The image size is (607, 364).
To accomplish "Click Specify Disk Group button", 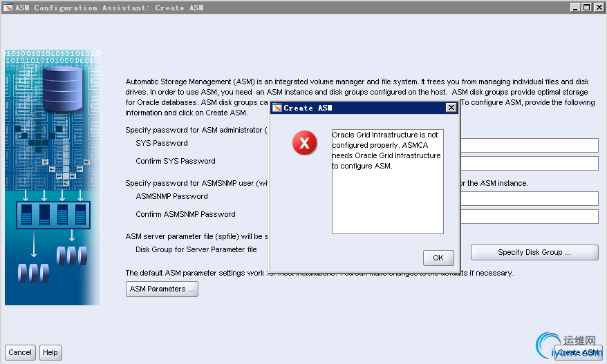I will click(x=534, y=252).
